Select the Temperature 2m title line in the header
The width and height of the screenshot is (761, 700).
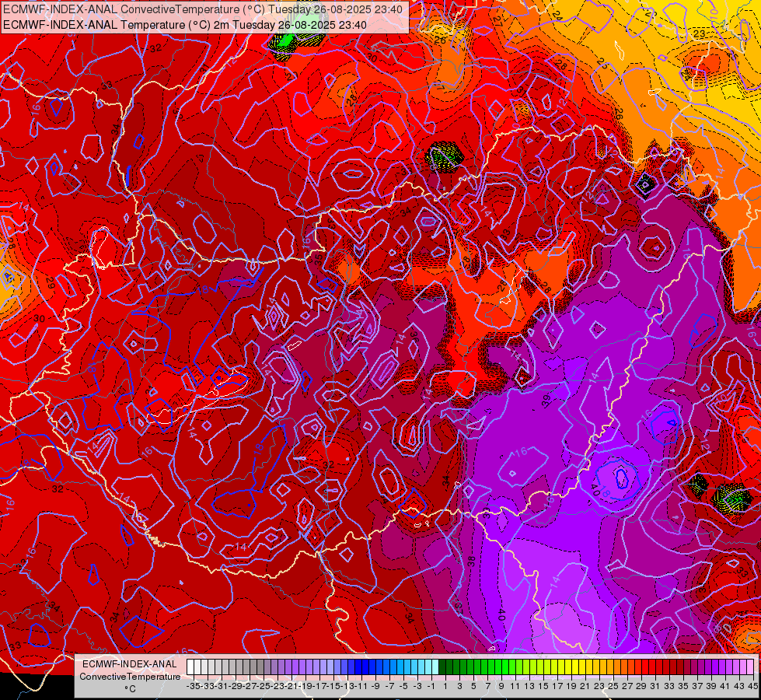pyautogui.click(x=185, y=25)
